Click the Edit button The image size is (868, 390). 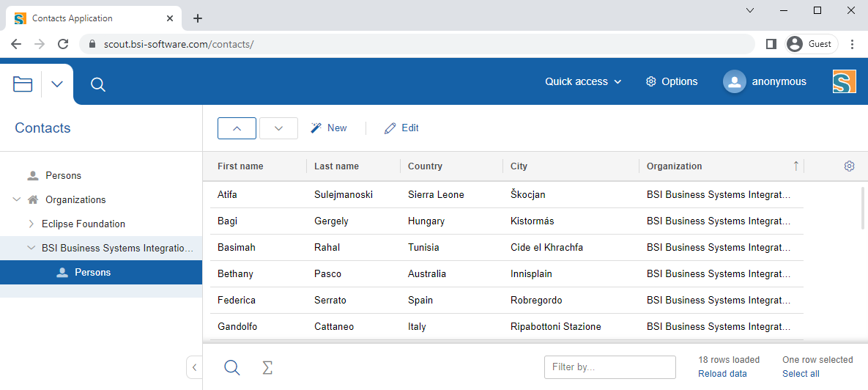[402, 128]
